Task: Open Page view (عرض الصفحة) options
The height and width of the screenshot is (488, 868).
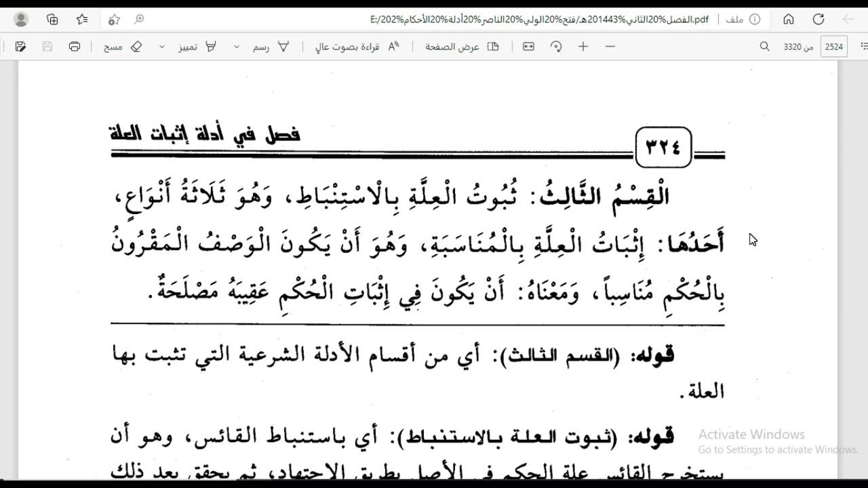Action: point(462,47)
